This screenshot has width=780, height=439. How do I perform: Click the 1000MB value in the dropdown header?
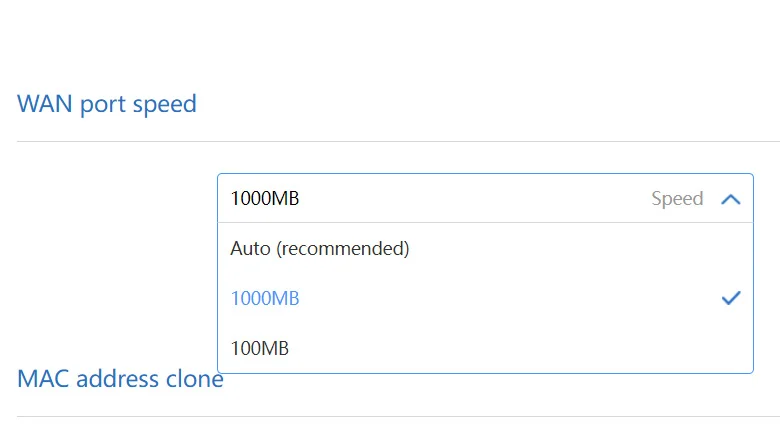coord(265,199)
